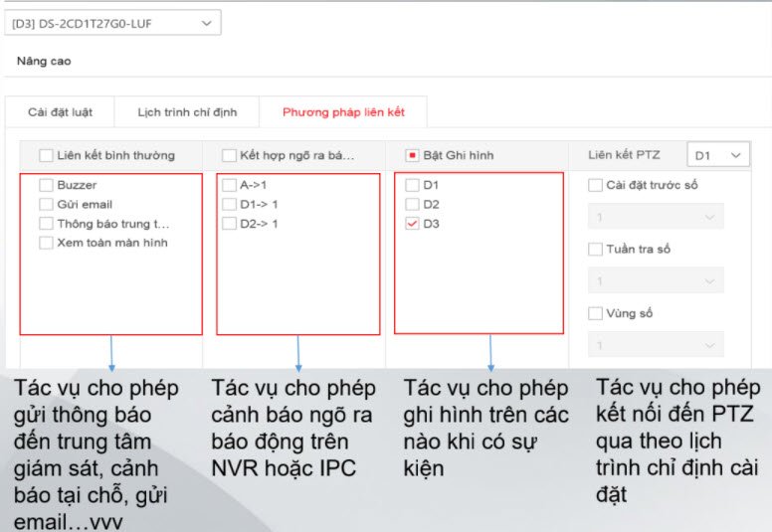This screenshot has width=772, height=532.
Task: Enable Xem toàn màn hình checkbox
Action: [x=46, y=243]
